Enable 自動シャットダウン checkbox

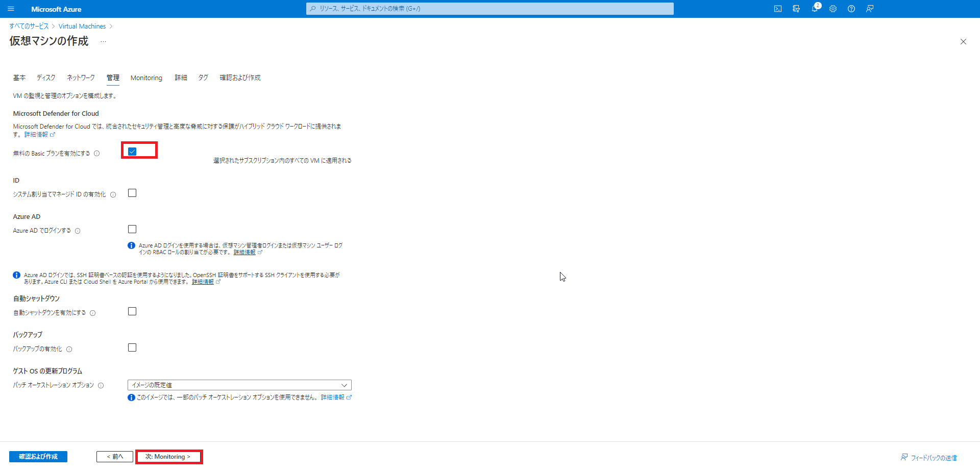click(132, 311)
